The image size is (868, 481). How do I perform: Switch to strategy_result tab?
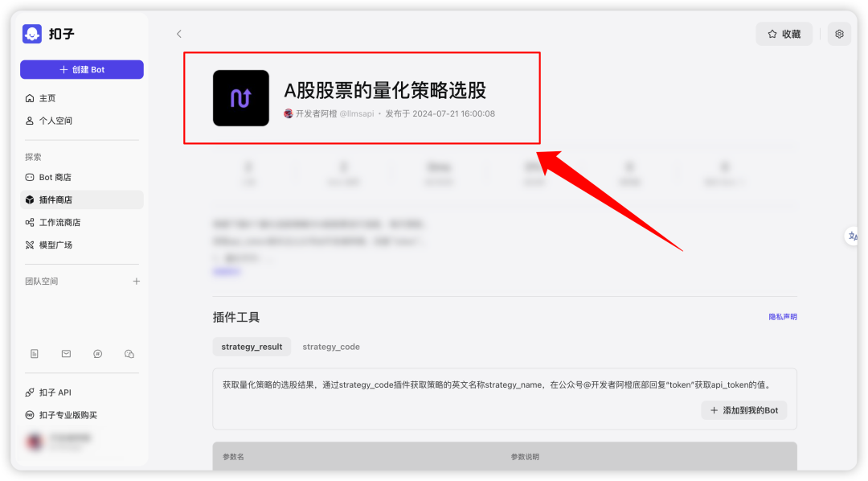[252, 347]
